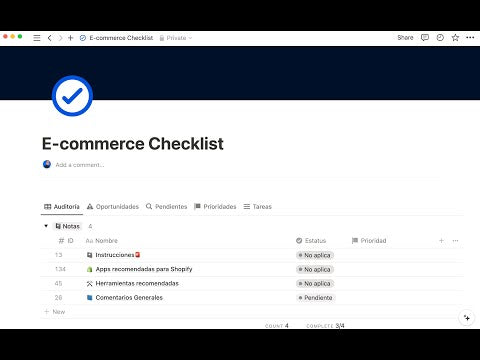The image size is (480, 360).
Task: Change status No aplica for Apps Shopify
Action: pyautogui.click(x=315, y=269)
